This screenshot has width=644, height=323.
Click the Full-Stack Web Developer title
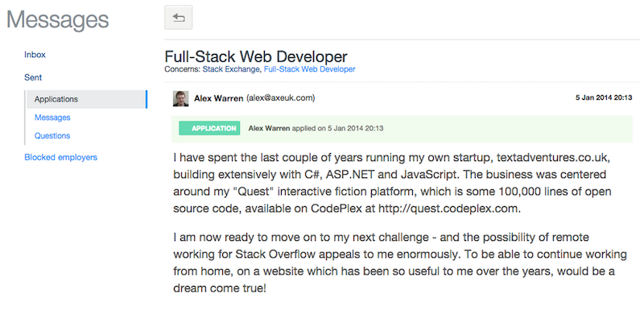click(256, 56)
